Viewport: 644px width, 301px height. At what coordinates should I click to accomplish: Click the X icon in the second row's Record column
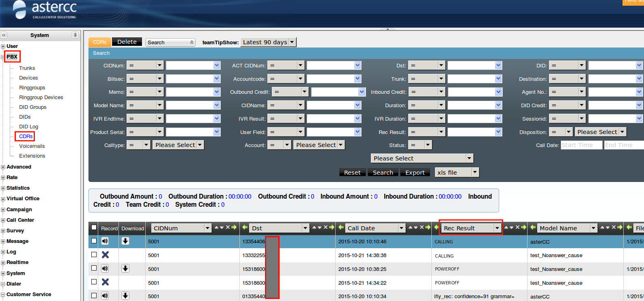click(105, 255)
